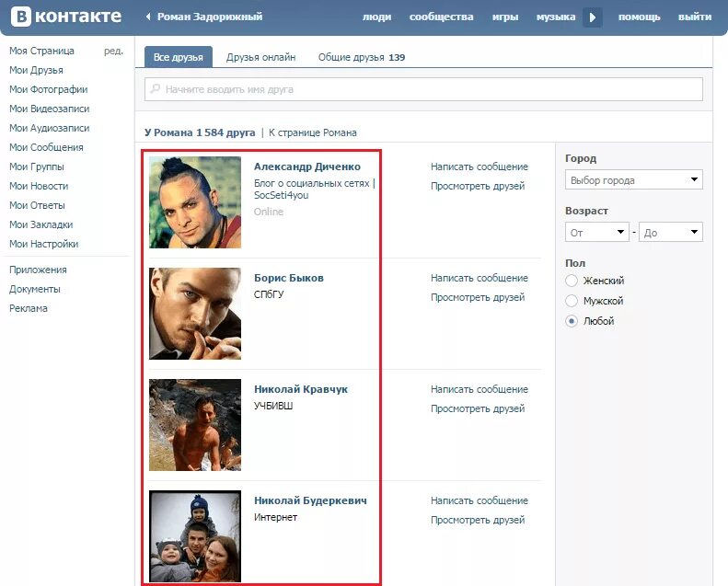Click Николай Кравчук's avatar photo

[x=195, y=425]
